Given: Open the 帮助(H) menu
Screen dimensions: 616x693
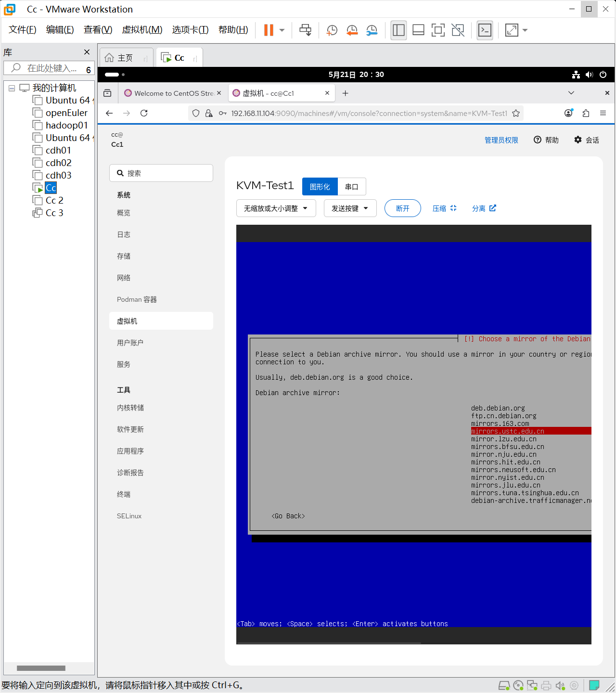Looking at the screenshot, I should coord(233,30).
